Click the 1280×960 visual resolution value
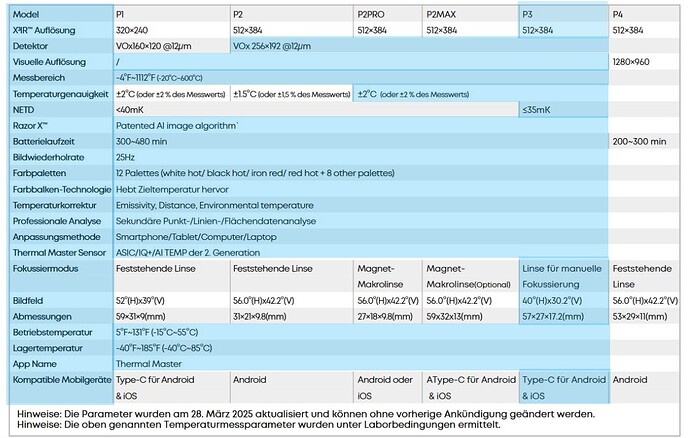690x438 pixels. [631, 62]
